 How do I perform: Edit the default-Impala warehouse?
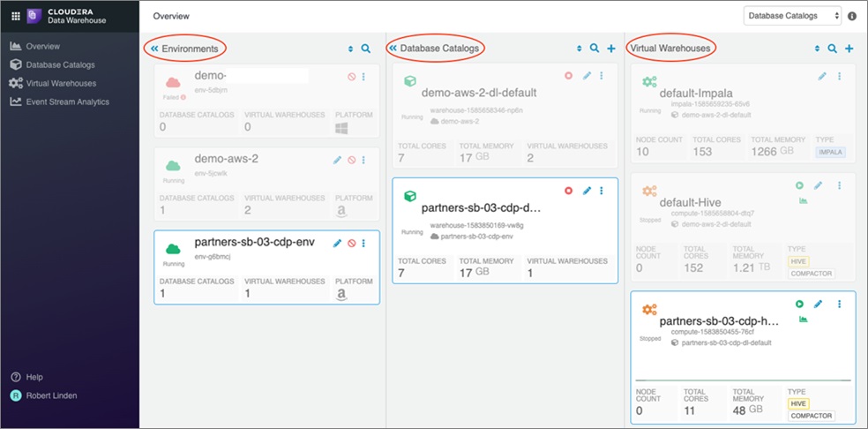coord(822,77)
